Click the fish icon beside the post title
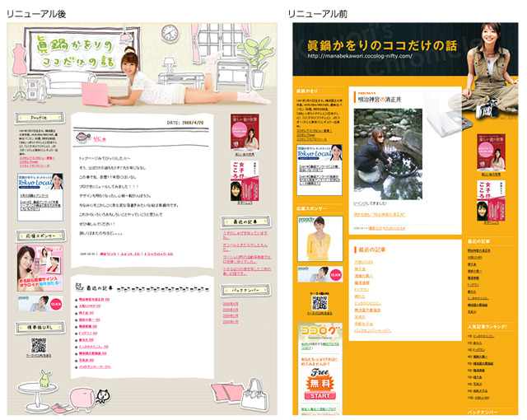The width and height of the screenshot is (527, 420). (x=82, y=137)
